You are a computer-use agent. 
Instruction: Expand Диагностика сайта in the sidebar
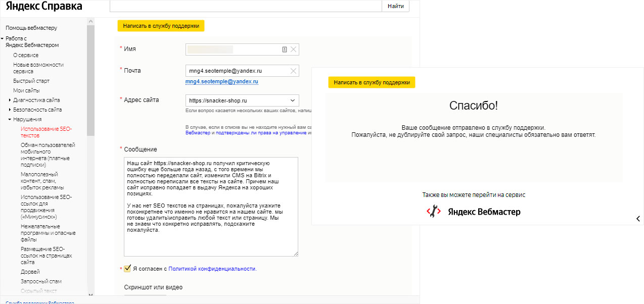coord(10,100)
